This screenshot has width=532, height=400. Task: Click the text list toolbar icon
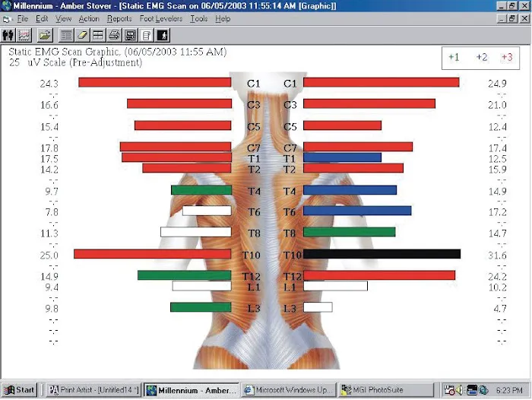point(66,35)
